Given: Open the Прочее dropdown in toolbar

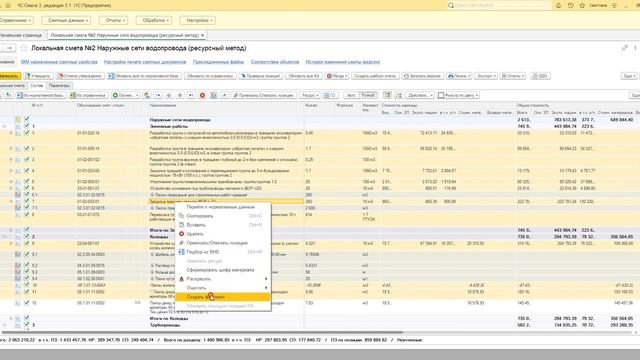Looking at the screenshot, I should click(x=126, y=95).
